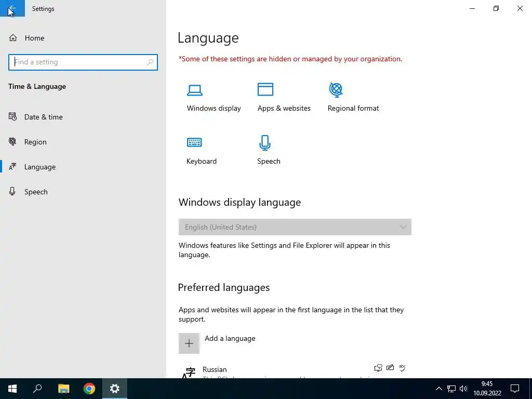Click the text-to-speech icon for Russian
The image size is (532, 399).
point(378,368)
